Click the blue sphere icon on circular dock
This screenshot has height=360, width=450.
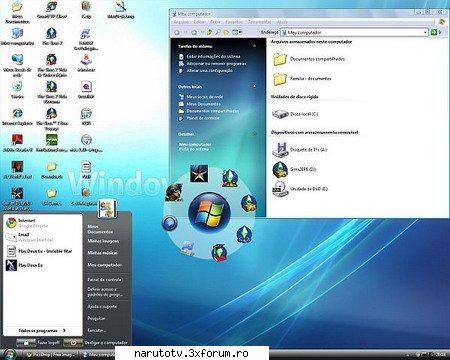tap(169, 223)
